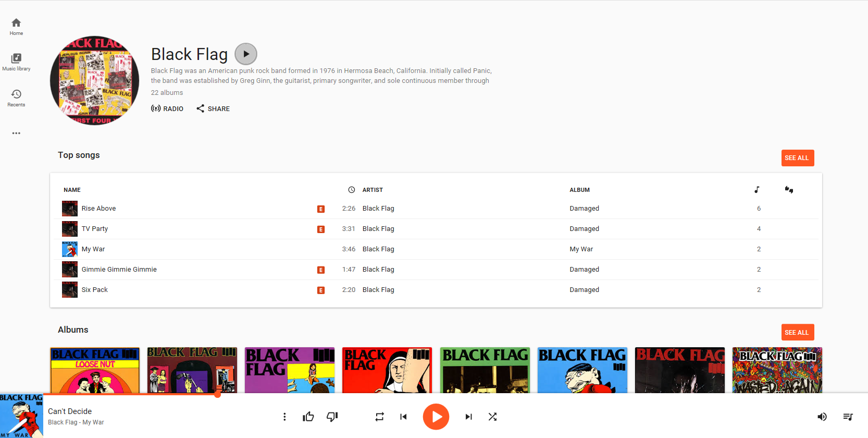This screenshot has height=438, width=868.
Task: Open the now-playing track options menu
Action: point(284,417)
